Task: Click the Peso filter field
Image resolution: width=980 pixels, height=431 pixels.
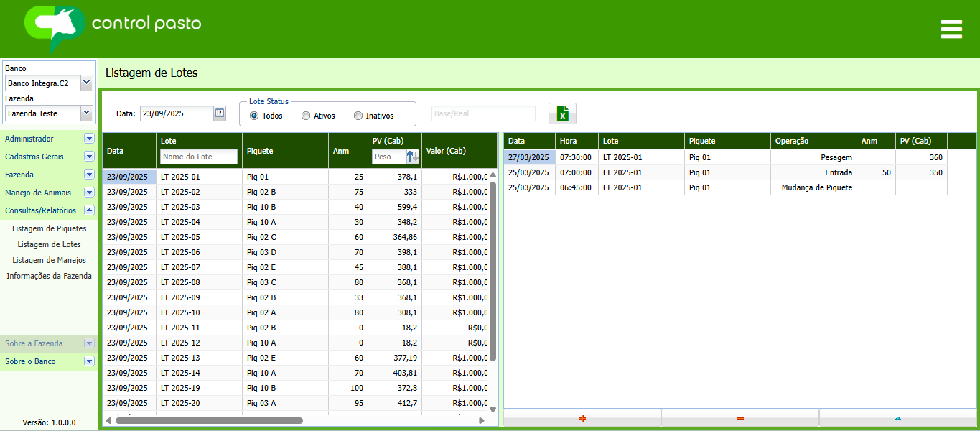Action: [389, 157]
